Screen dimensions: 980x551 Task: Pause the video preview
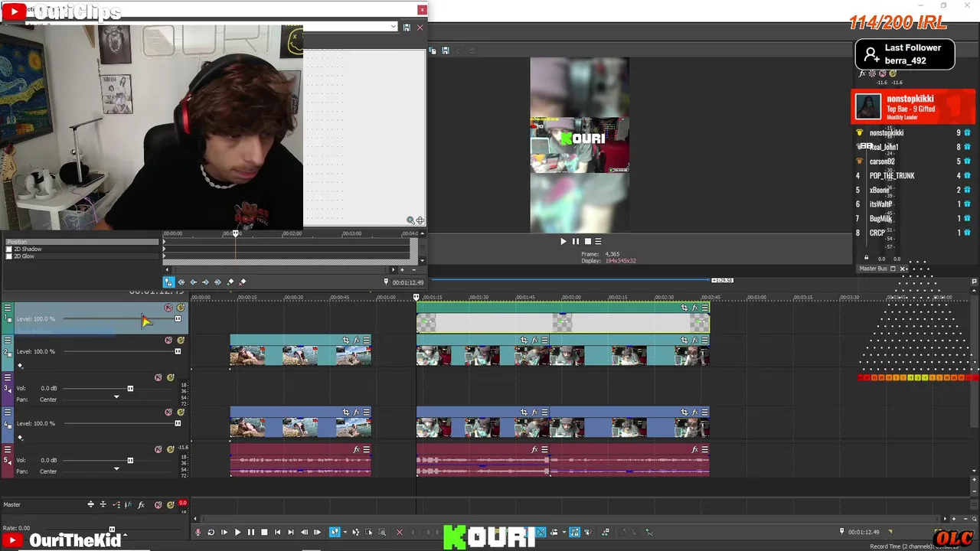pyautogui.click(x=576, y=241)
